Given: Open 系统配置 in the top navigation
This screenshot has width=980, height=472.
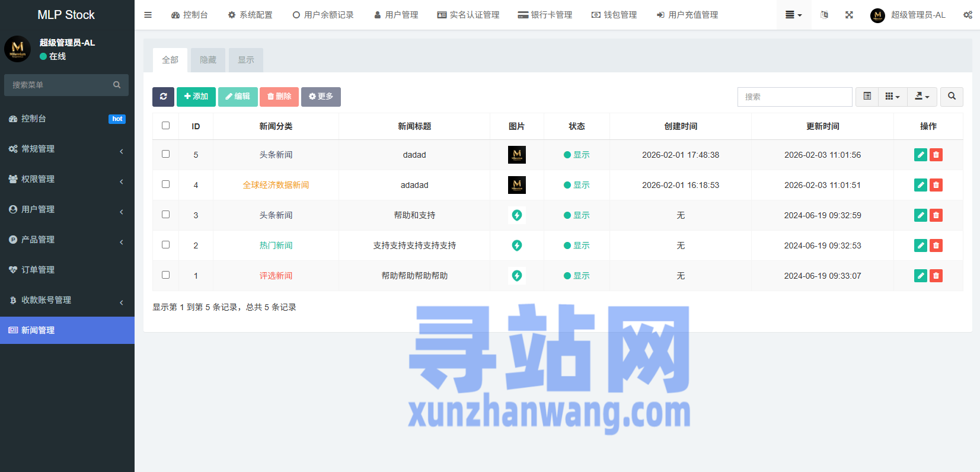Looking at the screenshot, I should (x=250, y=15).
